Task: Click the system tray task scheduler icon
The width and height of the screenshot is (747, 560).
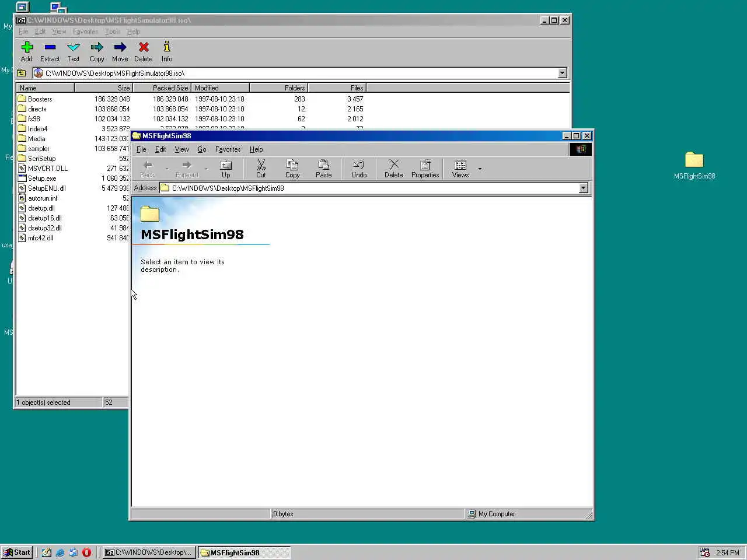Action: click(705, 552)
